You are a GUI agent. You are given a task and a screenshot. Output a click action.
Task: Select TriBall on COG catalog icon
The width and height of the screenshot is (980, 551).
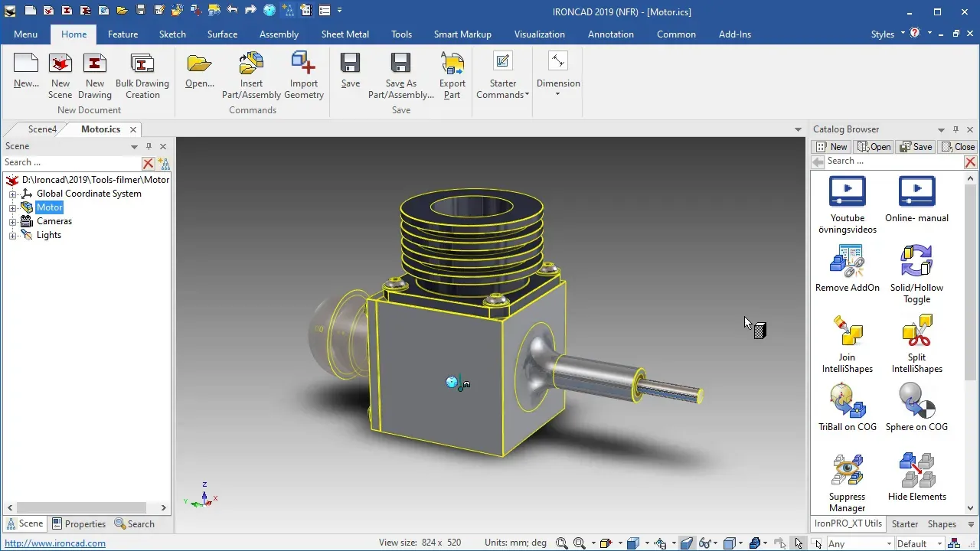[x=847, y=400]
